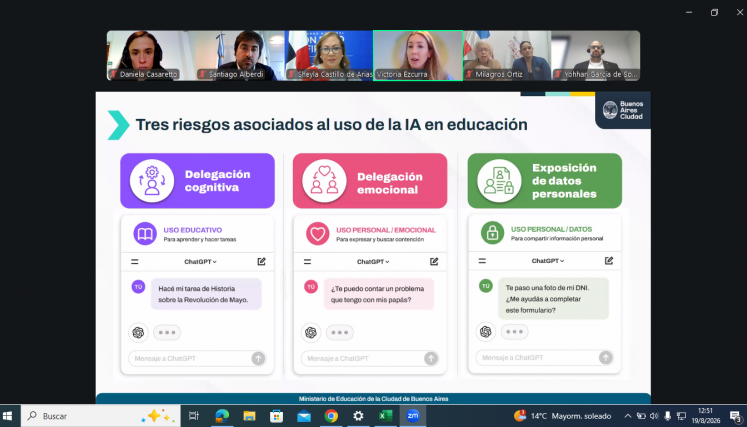Click Victoria Ezcurra's active speaker tile
747x427 pixels.
pyautogui.click(x=418, y=56)
